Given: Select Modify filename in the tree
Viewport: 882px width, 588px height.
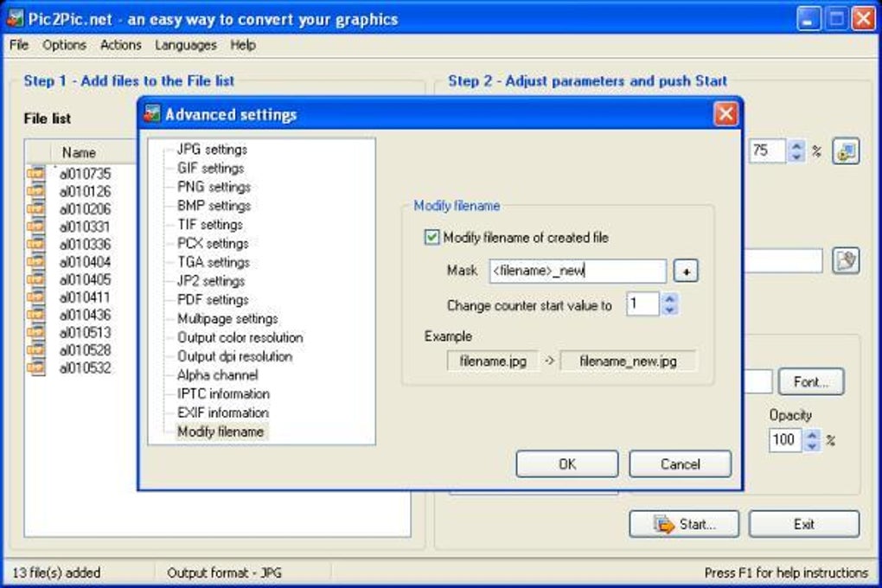Looking at the screenshot, I should (220, 431).
